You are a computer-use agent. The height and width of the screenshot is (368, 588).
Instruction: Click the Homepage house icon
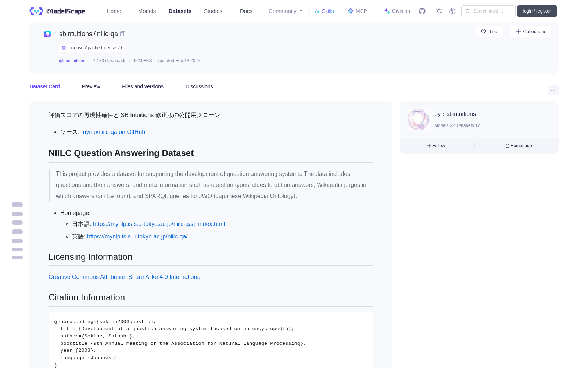tap(508, 146)
